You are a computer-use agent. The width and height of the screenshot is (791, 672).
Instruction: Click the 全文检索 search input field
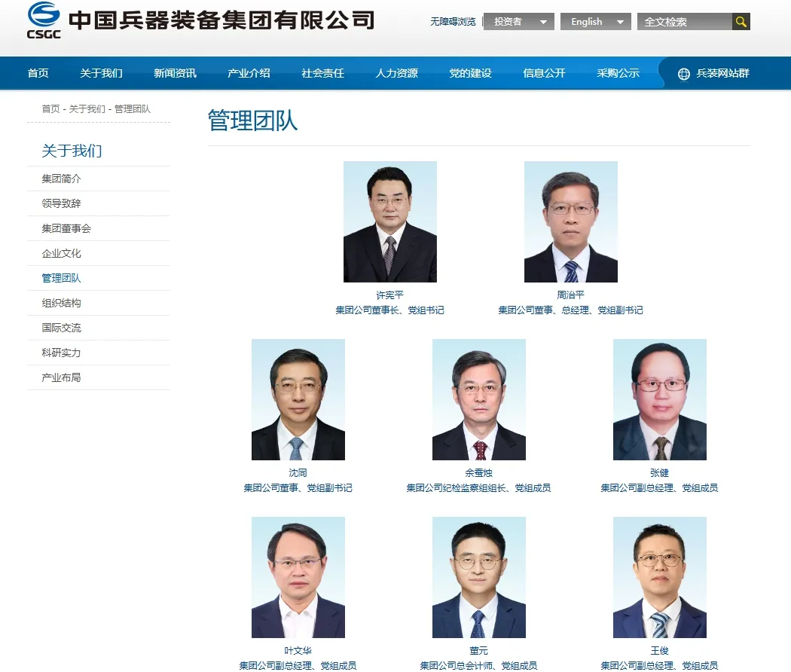click(685, 22)
